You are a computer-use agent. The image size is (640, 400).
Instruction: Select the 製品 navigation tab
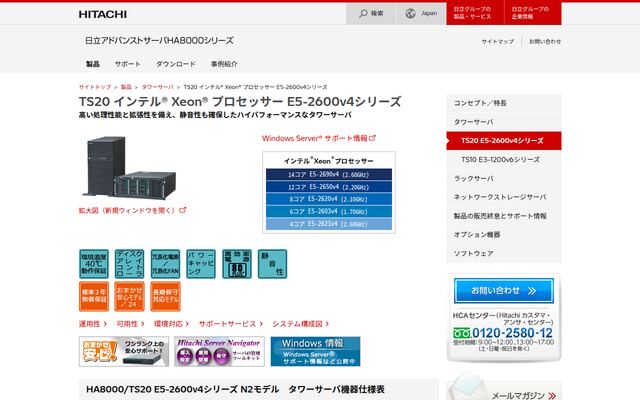click(93, 64)
